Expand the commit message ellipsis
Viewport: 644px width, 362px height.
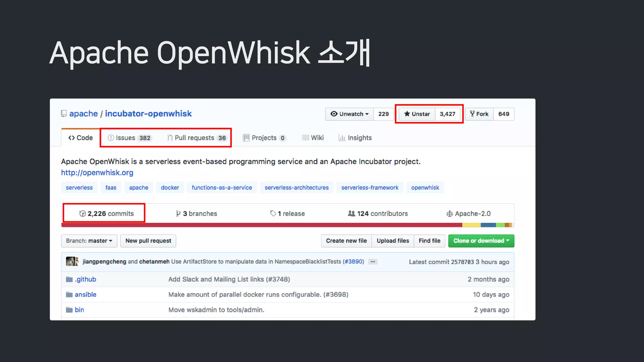coord(373,262)
